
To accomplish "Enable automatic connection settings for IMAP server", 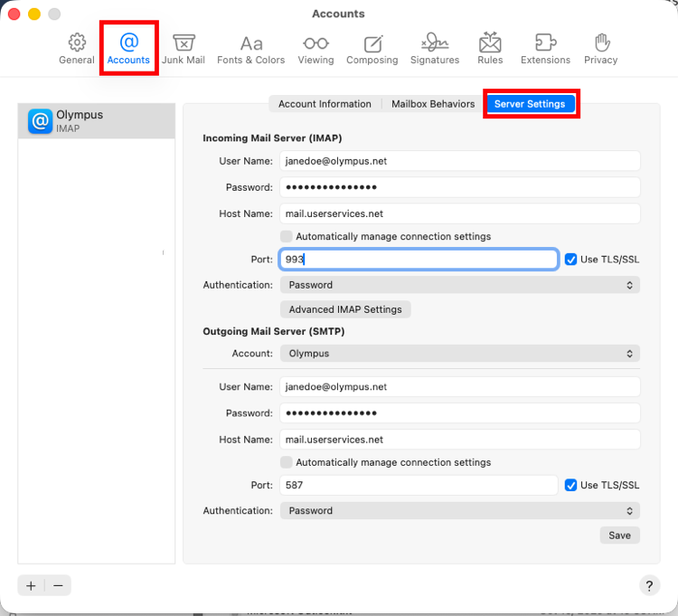I will click(286, 236).
